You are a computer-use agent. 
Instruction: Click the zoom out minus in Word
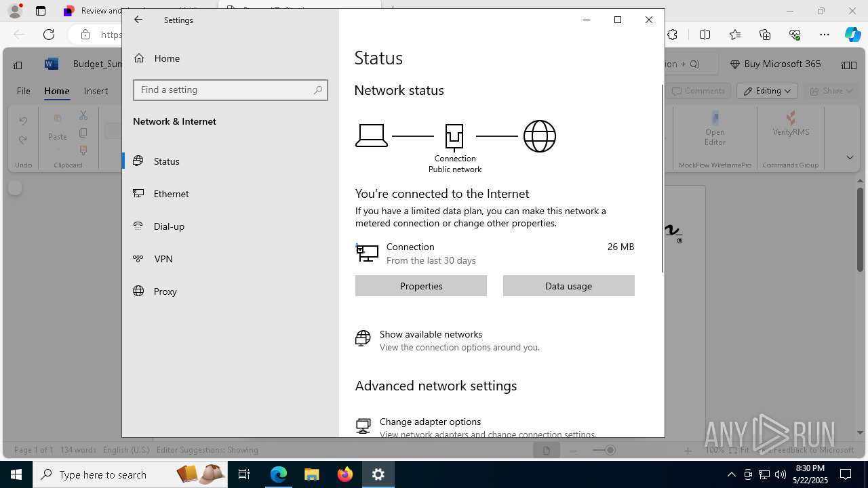(x=573, y=450)
